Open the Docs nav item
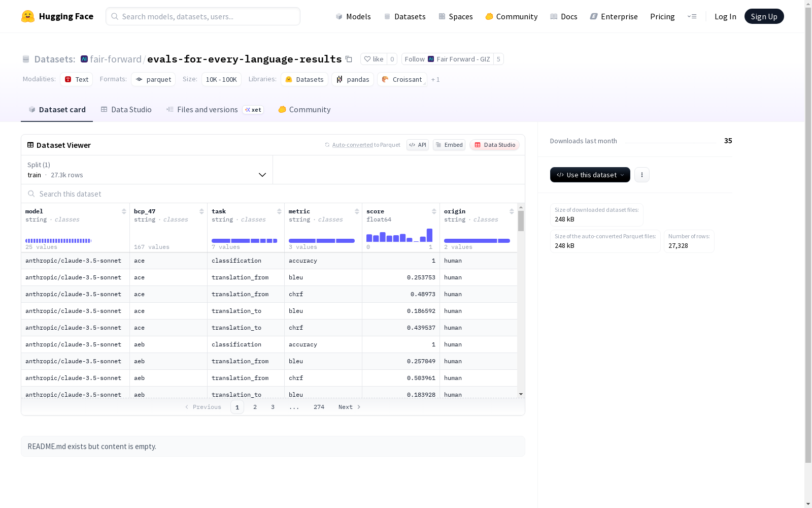Screen dimensions: 812x508 pos(564,16)
